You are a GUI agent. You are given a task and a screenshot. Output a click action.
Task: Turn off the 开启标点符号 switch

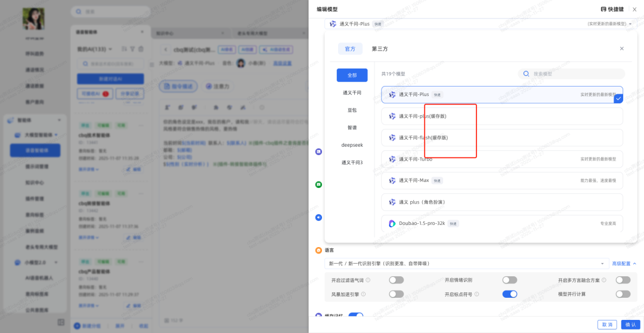509,294
